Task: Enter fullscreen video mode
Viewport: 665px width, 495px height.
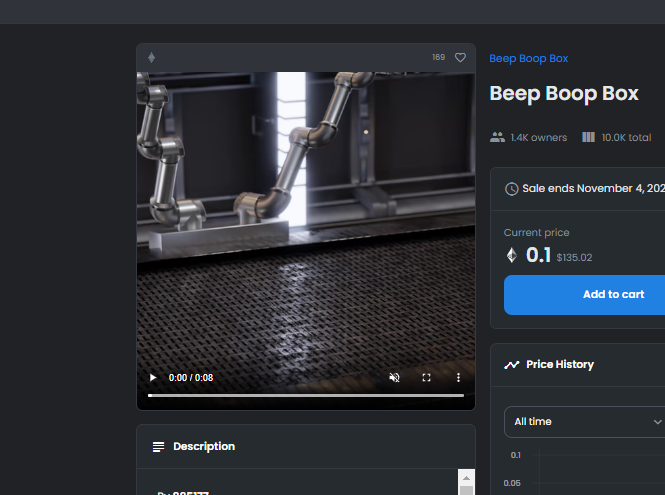Action: tap(427, 378)
